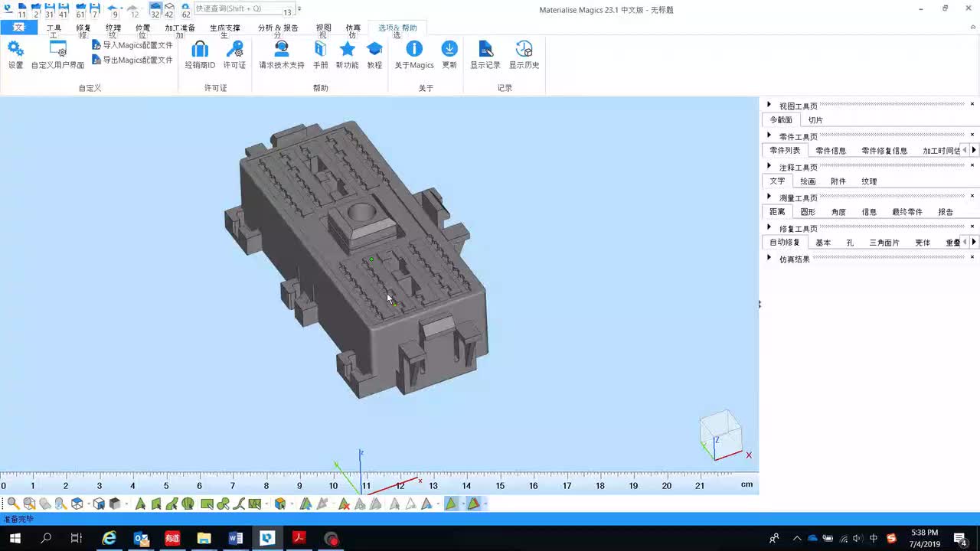Open the taskbar notification center
980x551 pixels.
tap(960, 538)
